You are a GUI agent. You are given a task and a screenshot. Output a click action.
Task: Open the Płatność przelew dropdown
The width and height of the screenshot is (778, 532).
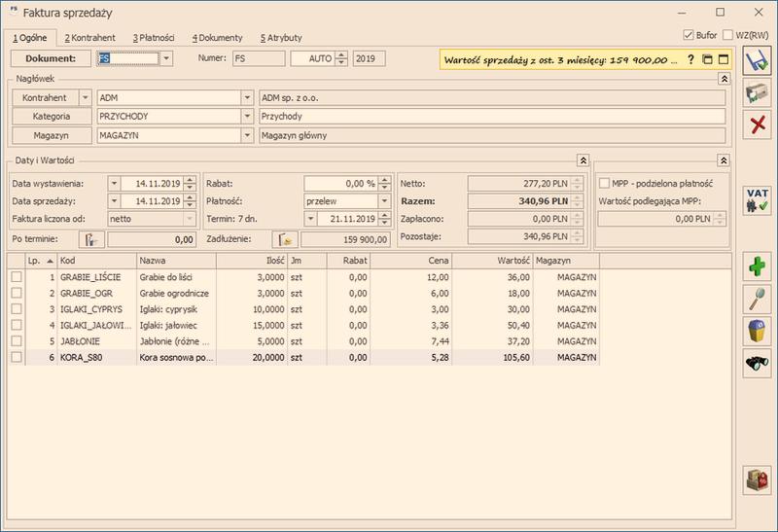(384, 201)
